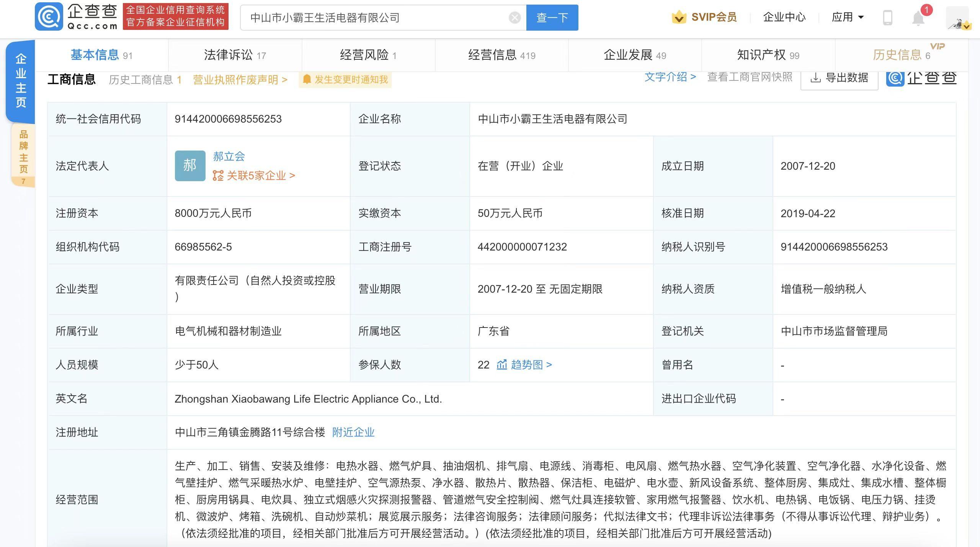Open 附近企业 link after address

(x=353, y=432)
